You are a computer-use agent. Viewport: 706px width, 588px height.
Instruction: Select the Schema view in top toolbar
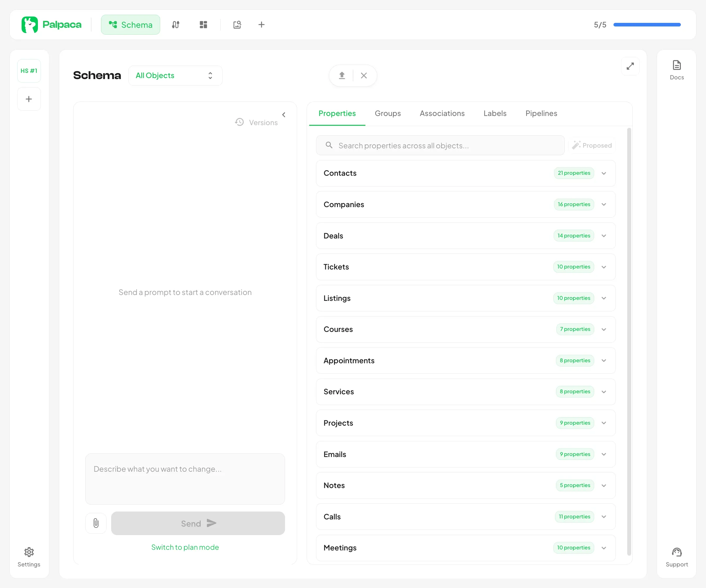coord(130,24)
